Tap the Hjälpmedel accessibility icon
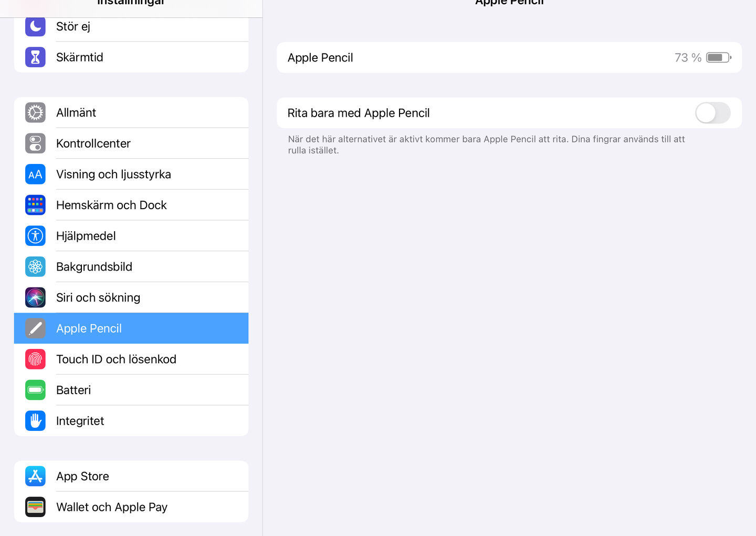 pos(35,236)
